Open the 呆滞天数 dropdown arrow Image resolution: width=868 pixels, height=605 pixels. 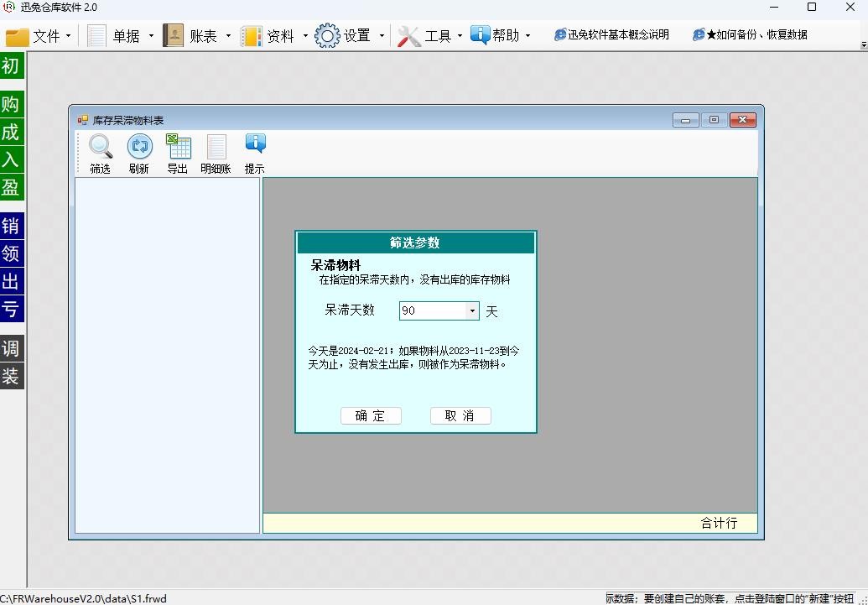click(x=472, y=310)
